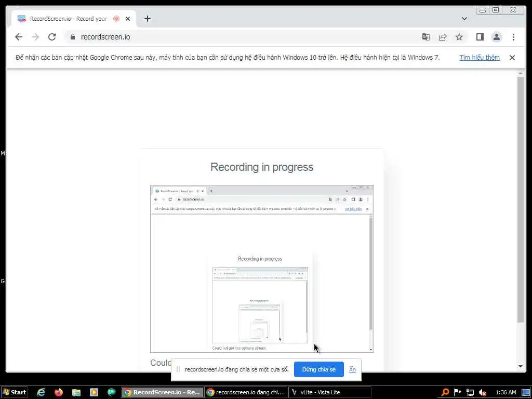The width and height of the screenshot is (532, 399).
Task: Click the sharing bar drag handle
Action: tap(178, 369)
